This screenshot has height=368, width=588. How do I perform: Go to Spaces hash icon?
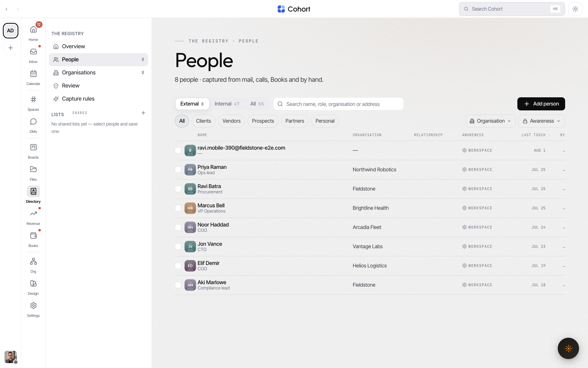(x=33, y=103)
